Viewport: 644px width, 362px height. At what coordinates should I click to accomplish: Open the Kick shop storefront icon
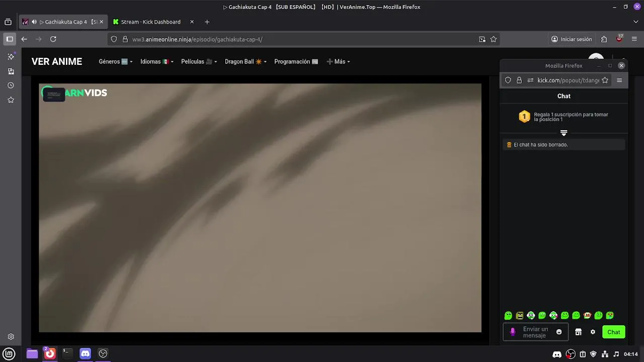[579, 332]
